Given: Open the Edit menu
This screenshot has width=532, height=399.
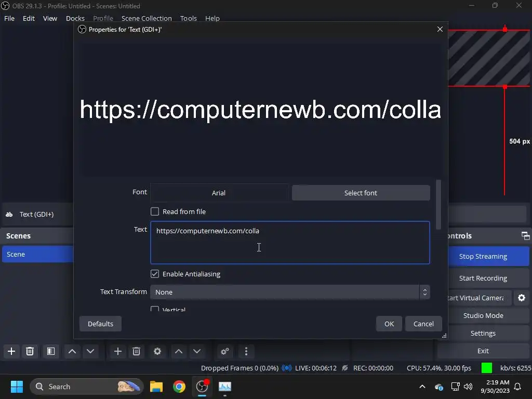Looking at the screenshot, I should pyautogui.click(x=29, y=18).
